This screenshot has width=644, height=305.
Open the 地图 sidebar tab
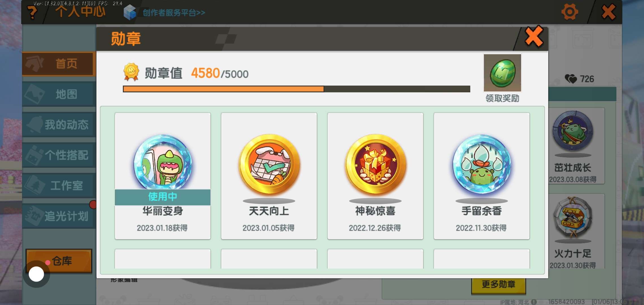[59, 94]
